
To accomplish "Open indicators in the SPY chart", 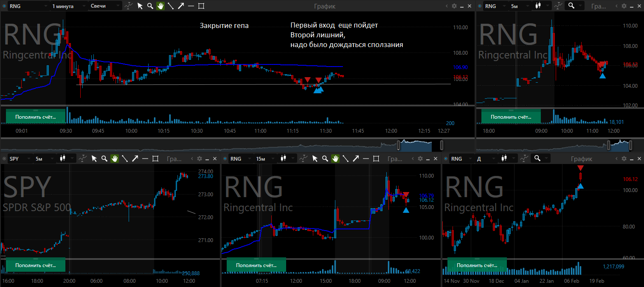I will (83, 159).
